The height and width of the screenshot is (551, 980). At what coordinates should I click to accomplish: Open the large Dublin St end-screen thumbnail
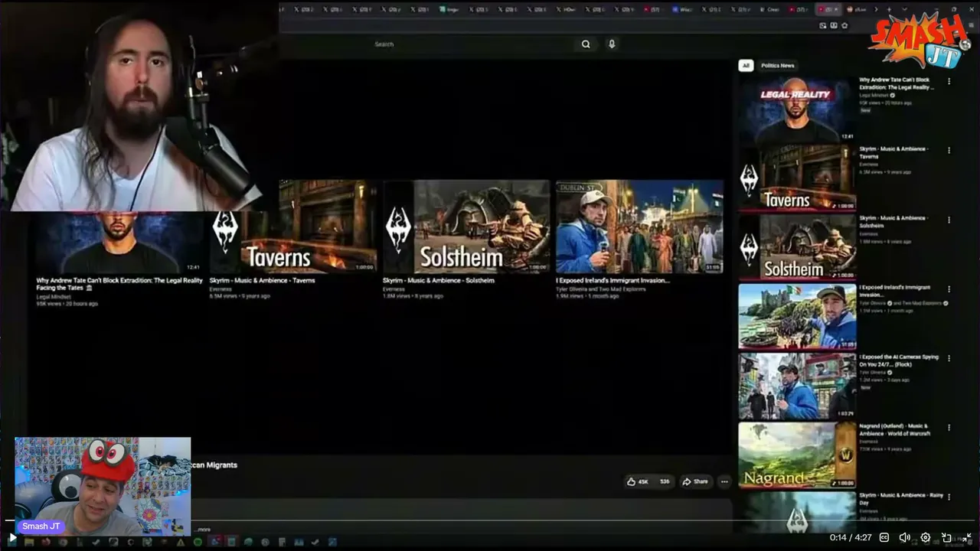point(639,227)
